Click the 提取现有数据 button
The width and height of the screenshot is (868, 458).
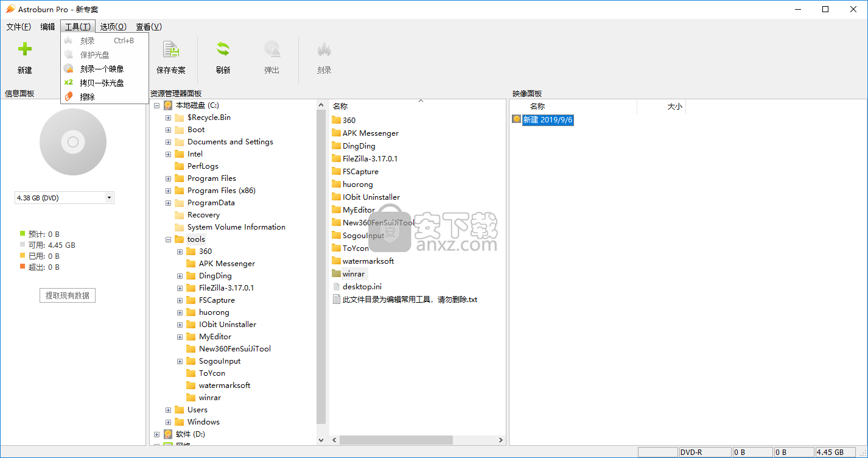coord(68,295)
